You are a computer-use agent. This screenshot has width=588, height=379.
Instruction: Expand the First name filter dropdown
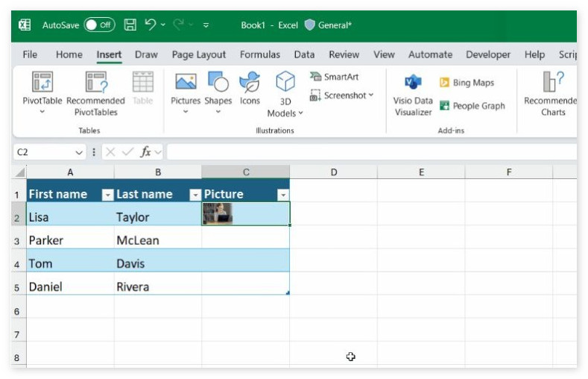coord(107,195)
